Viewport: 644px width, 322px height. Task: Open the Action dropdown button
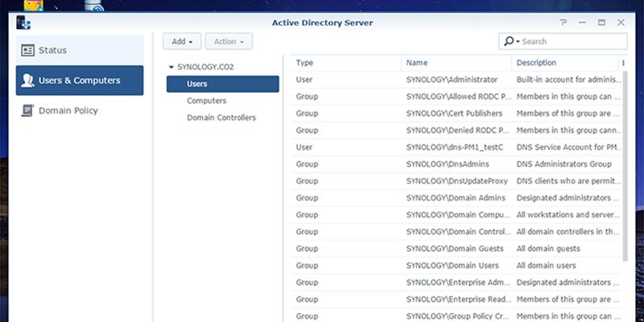pos(229,42)
